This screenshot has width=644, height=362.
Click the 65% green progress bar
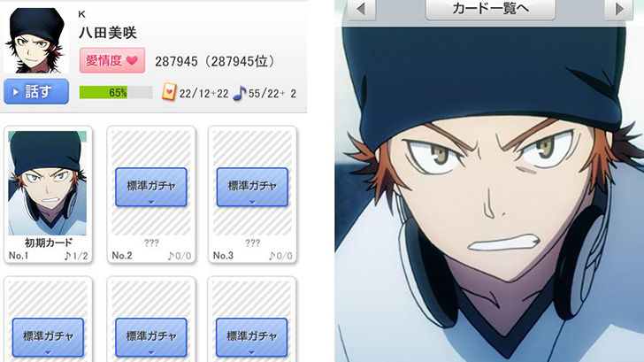(x=116, y=92)
